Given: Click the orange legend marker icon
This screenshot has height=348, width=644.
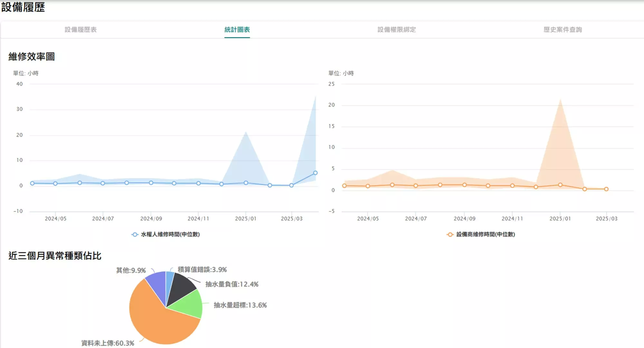Looking at the screenshot, I should (x=450, y=234).
